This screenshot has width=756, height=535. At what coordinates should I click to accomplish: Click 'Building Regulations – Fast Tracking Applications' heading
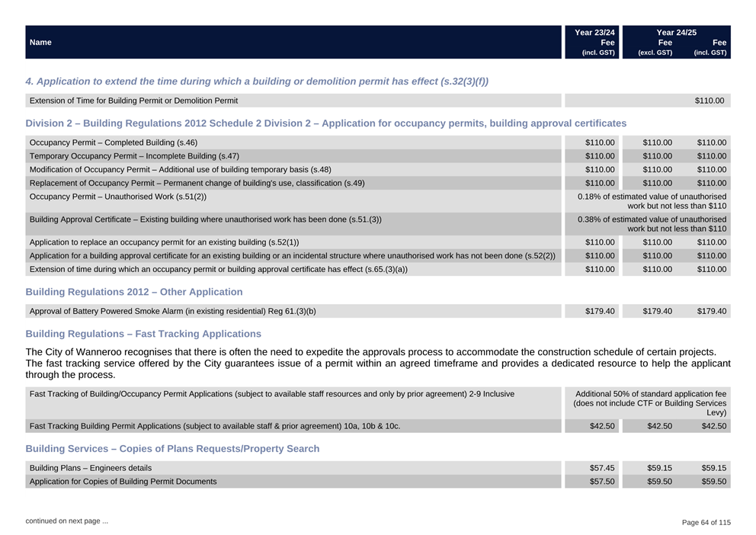point(143,334)
